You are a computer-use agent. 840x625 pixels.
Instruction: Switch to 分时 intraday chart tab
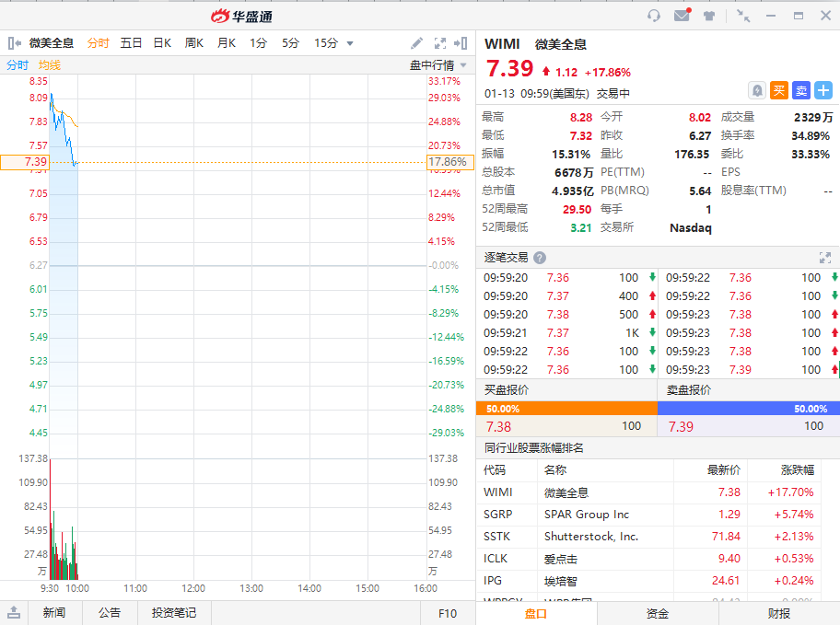[98, 43]
